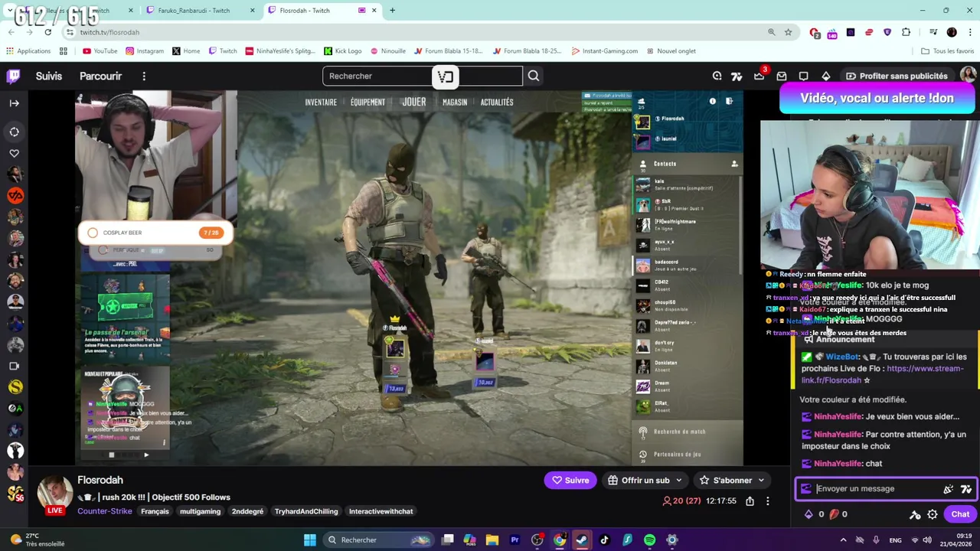Open the three-dot menu beside Parcourir

coord(144,76)
